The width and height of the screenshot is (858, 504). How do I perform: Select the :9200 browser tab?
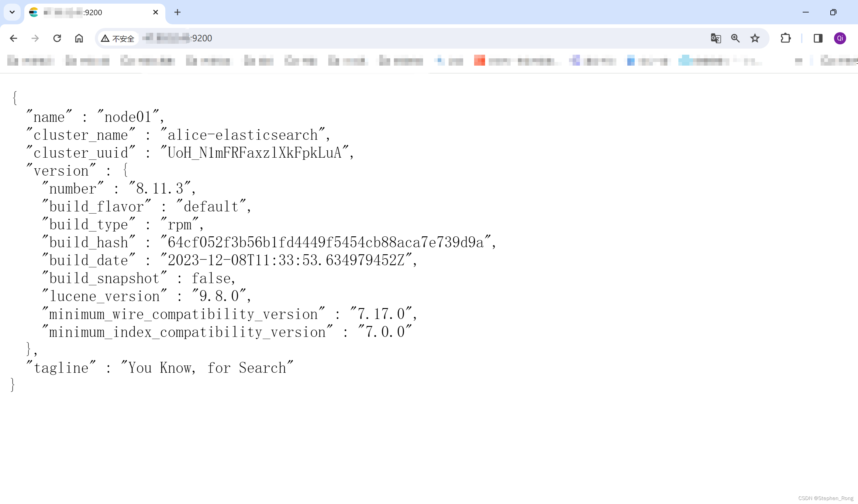pos(92,12)
